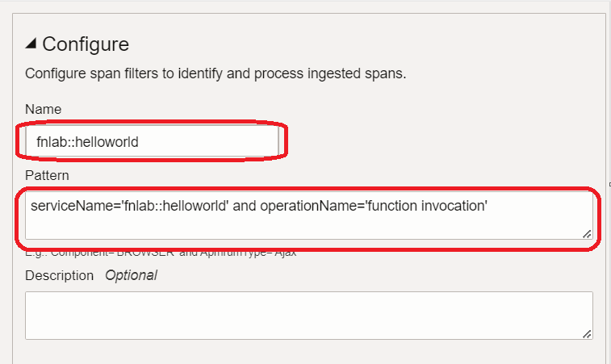Grab the Pattern box resize handle
The width and height of the screenshot is (611, 364).
[587, 233]
